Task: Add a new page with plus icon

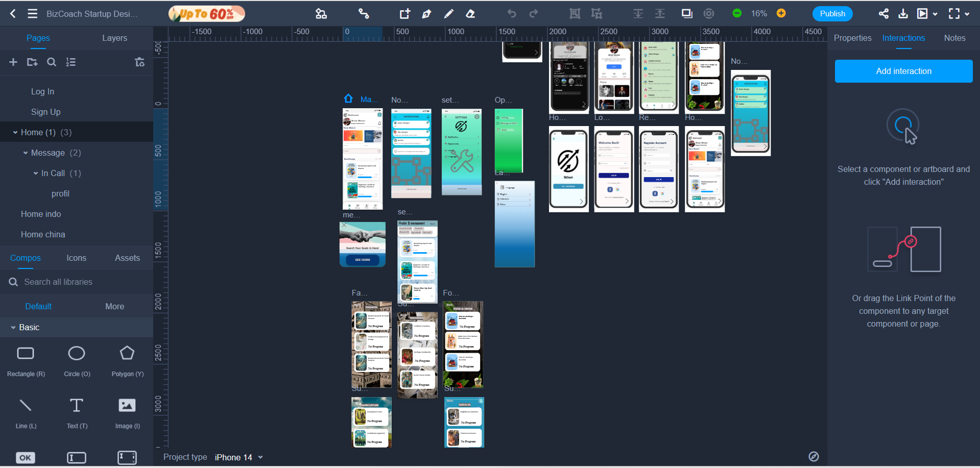Action: pyautogui.click(x=13, y=62)
